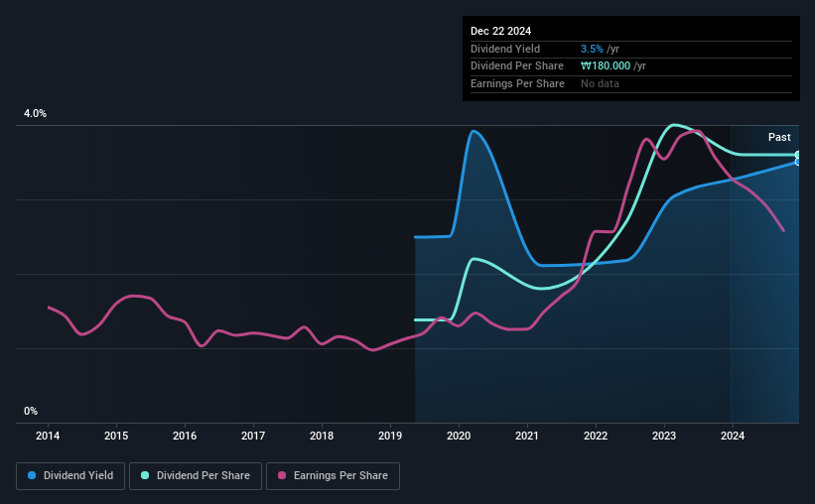Click the Dec 22 2024 tooltip date
Screen dimensions: 815x504
click(x=500, y=31)
